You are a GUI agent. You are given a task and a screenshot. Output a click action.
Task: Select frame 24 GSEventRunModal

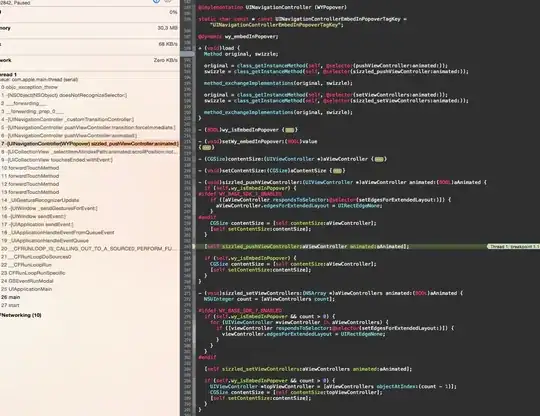tap(28, 281)
